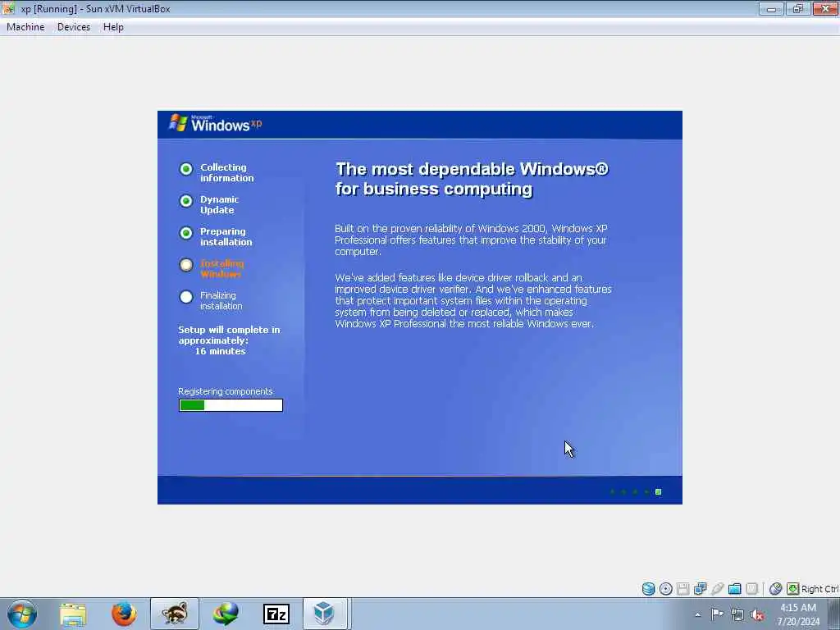Click the Show desktop strip

[834, 614]
